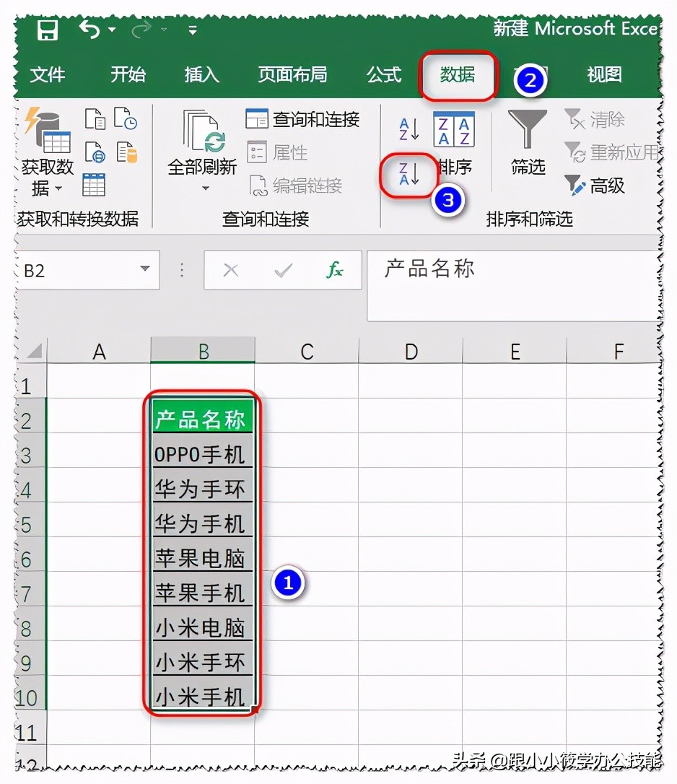Open the custom 排序 dialog button
677x784 pixels.
click(453, 144)
